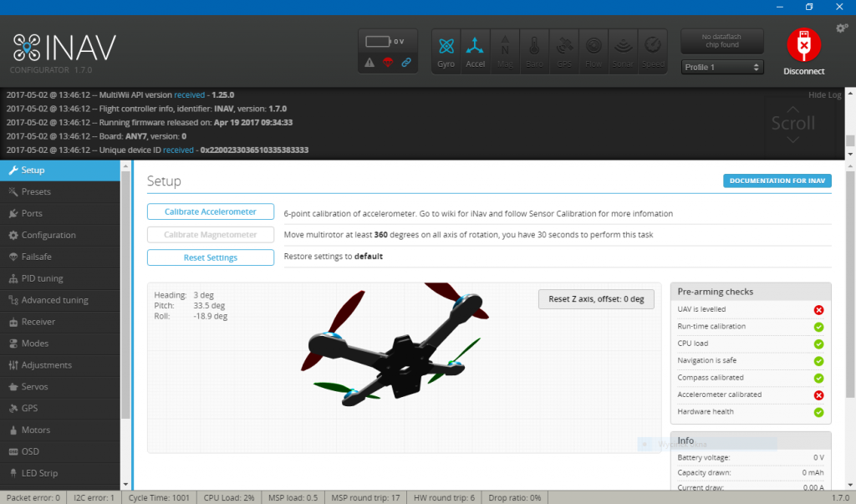Click the Calibrate Accelerometer button
The width and height of the screenshot is (856, 504).
coord(210,211)
